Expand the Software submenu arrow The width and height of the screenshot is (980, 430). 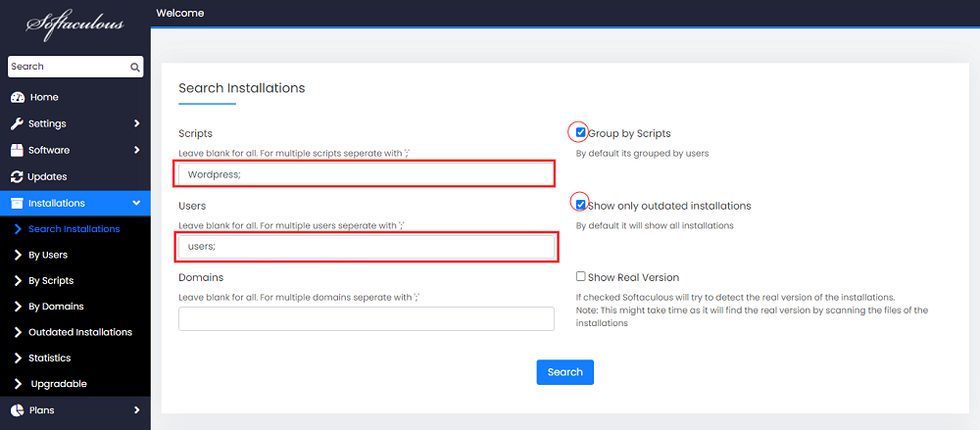(x=136, y=150)
